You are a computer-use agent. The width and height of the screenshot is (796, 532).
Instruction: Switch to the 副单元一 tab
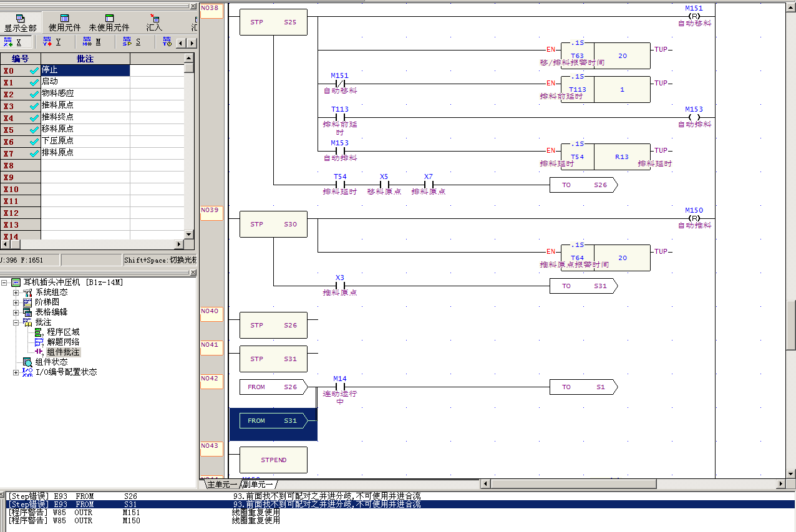tap(258, 485)
